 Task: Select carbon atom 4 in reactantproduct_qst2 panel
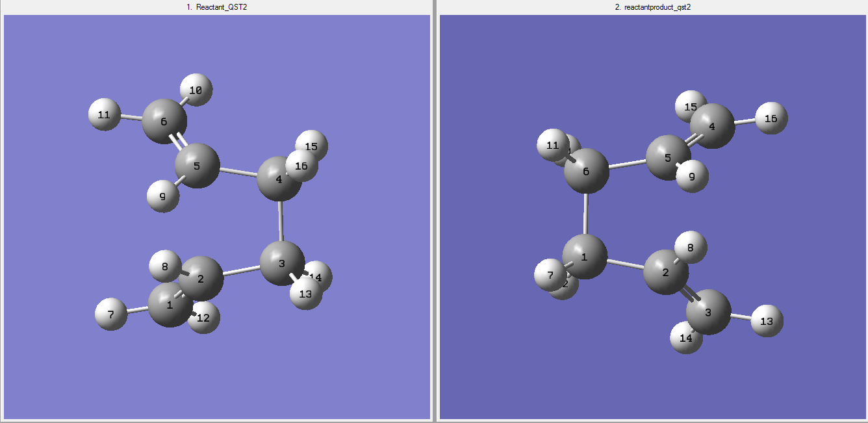(713, 126)
